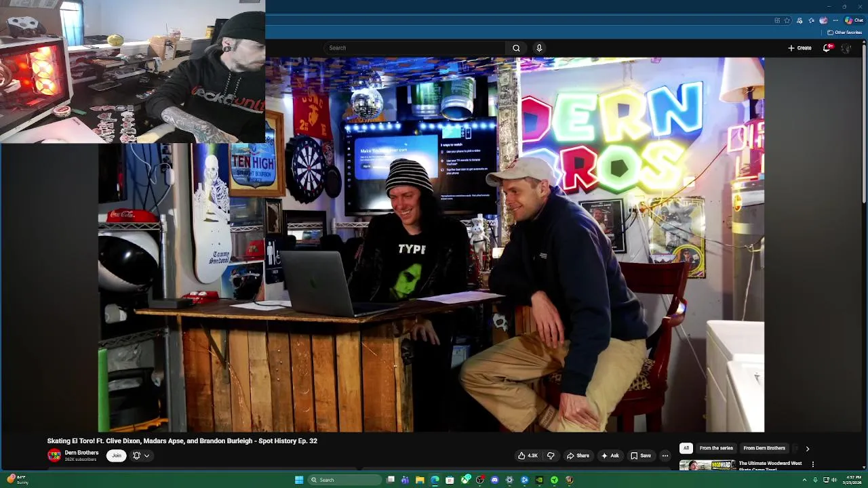
Task: Open clock and date panel
Action: pos(852,480)
